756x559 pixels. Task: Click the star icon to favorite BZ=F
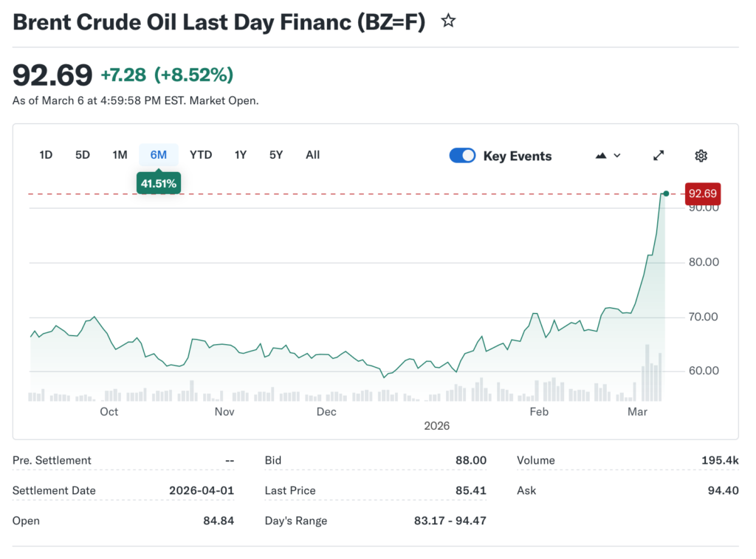tap(448, 21)
